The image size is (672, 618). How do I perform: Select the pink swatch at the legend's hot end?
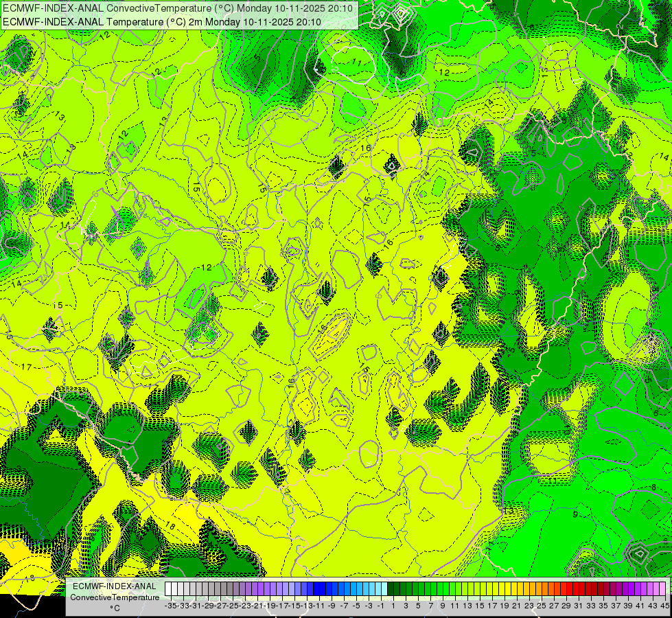(x=662, y=589)
